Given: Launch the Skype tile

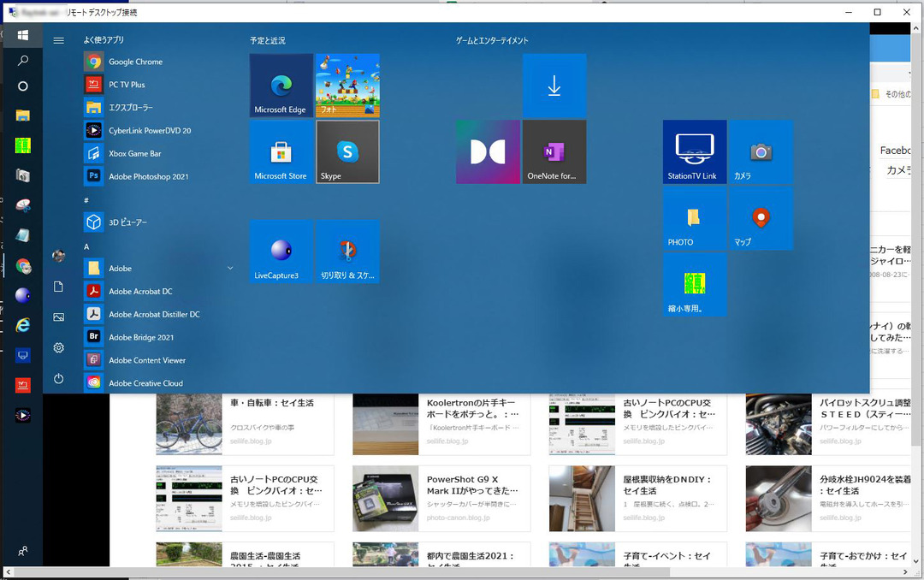Looking at the screenshot, I should click(347, 152).
